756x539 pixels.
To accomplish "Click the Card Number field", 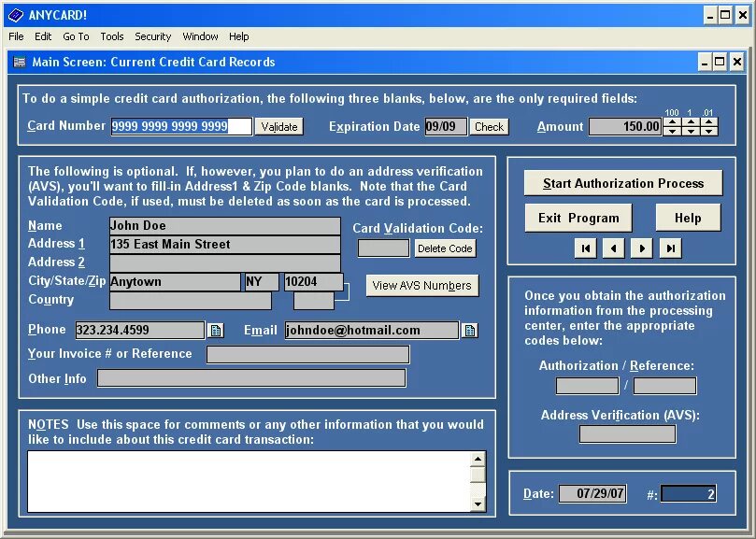I will [x=181, y=126].
